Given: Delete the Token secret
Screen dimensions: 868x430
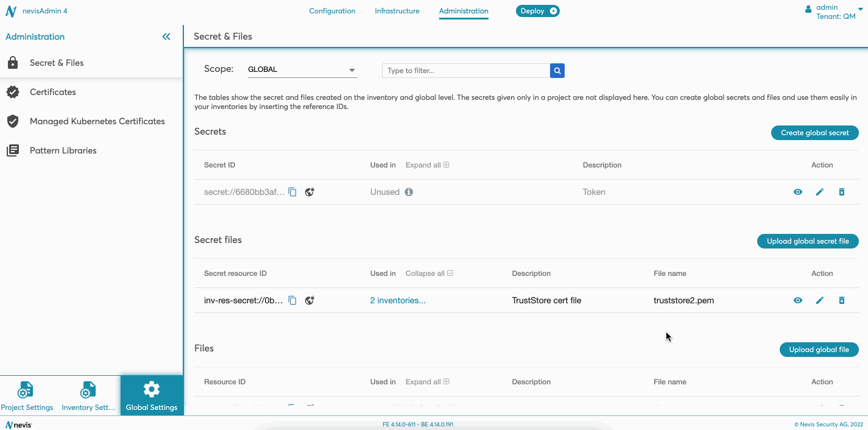Looking at the screenshot, I should (842, 192).
